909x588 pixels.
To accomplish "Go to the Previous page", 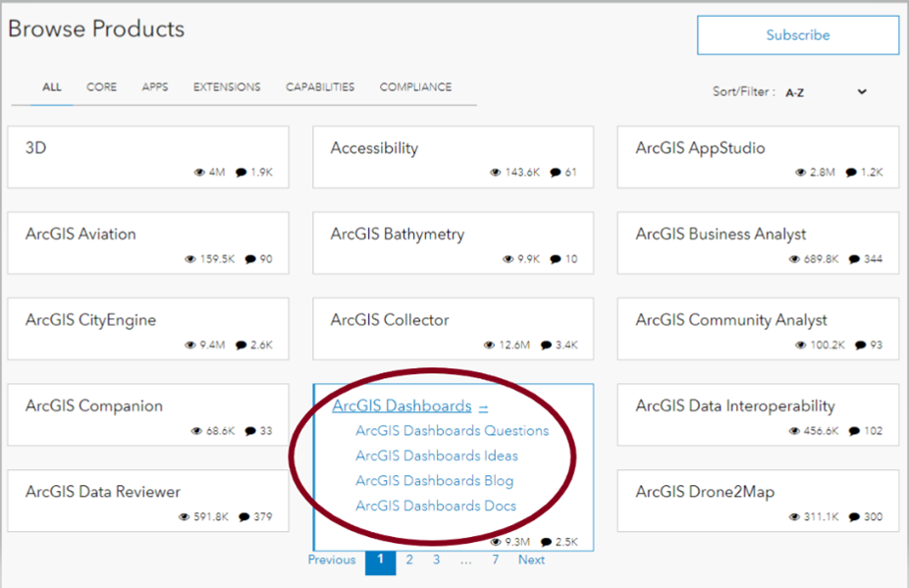I will point(332,560).
